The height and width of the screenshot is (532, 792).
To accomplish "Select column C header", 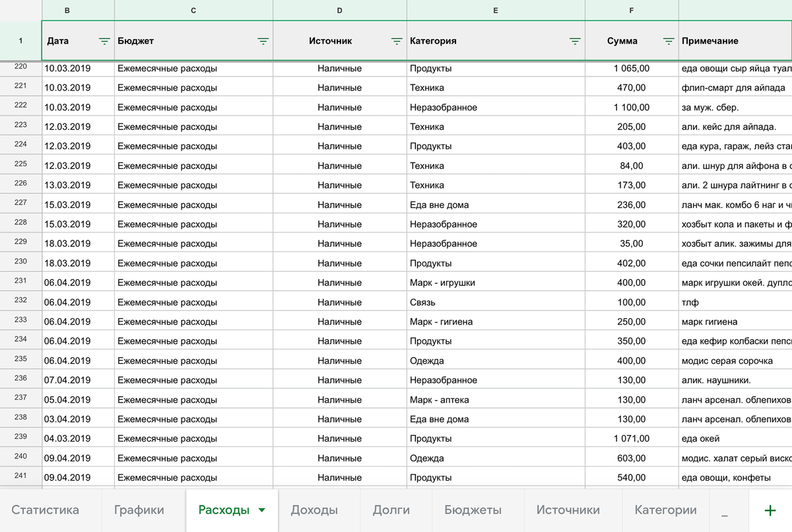I will [x=193, y=10].
